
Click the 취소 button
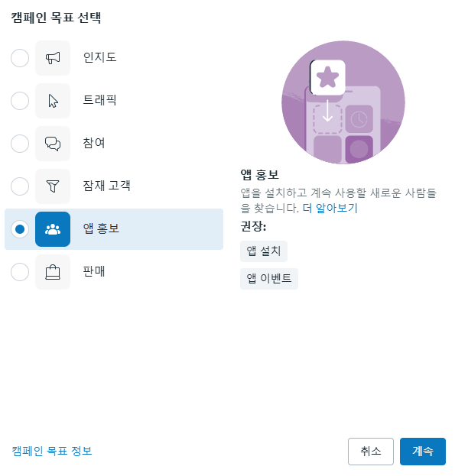[x=371, y=452]
